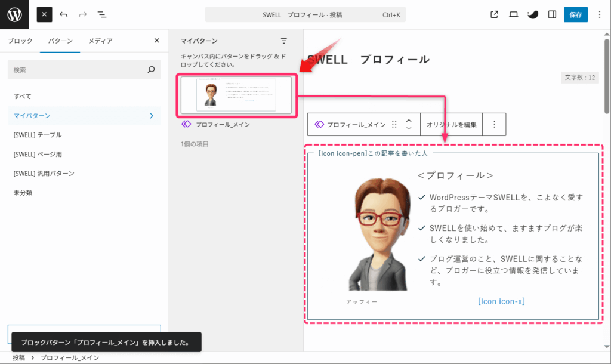Image resolution: width=611 pixels, height=364 pixels.
Task: Click the この記事を書いた人 caption heading
Action: pyautogui.click(x=373, y=153)
